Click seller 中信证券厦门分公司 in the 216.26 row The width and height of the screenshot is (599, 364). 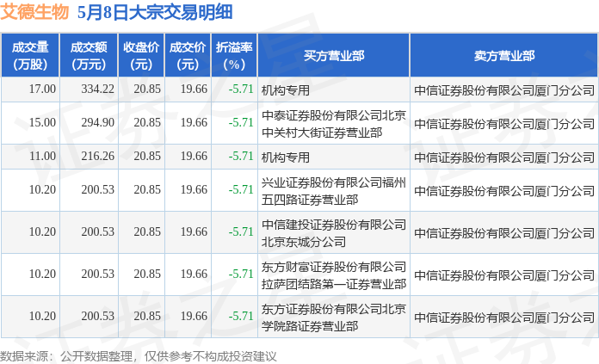coord(504,157)
